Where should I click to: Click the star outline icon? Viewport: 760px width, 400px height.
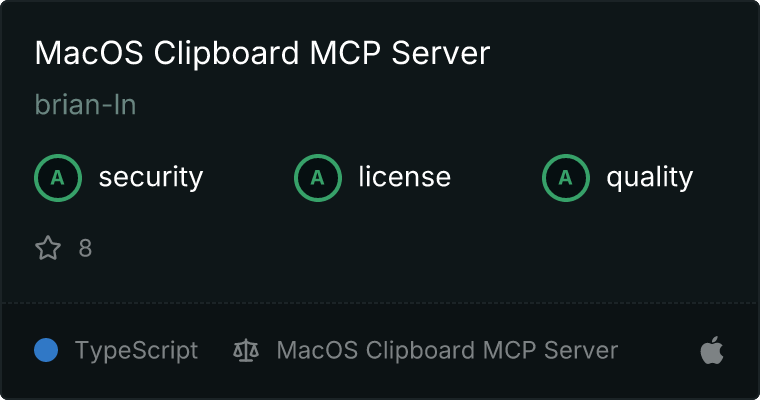(48, 248)
